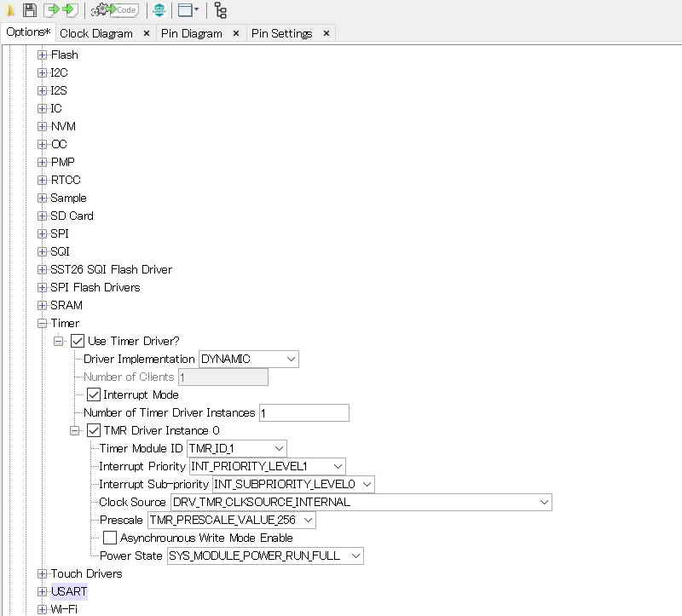
Task: Click the Flash label in tree
Action: (65, 55)
